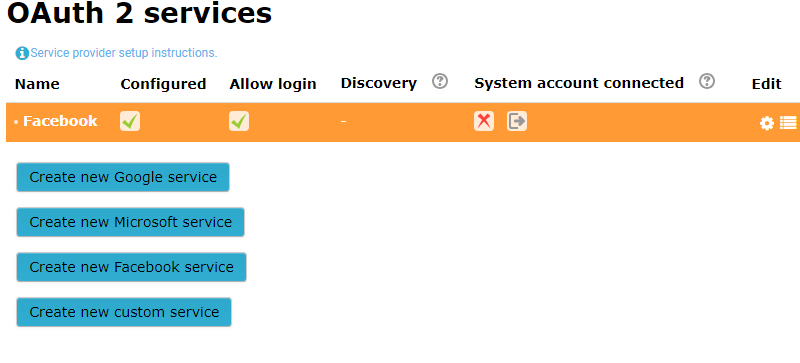Click Create new Facebook service button
The image size is (800, 363).
click(x=131, y=267)
